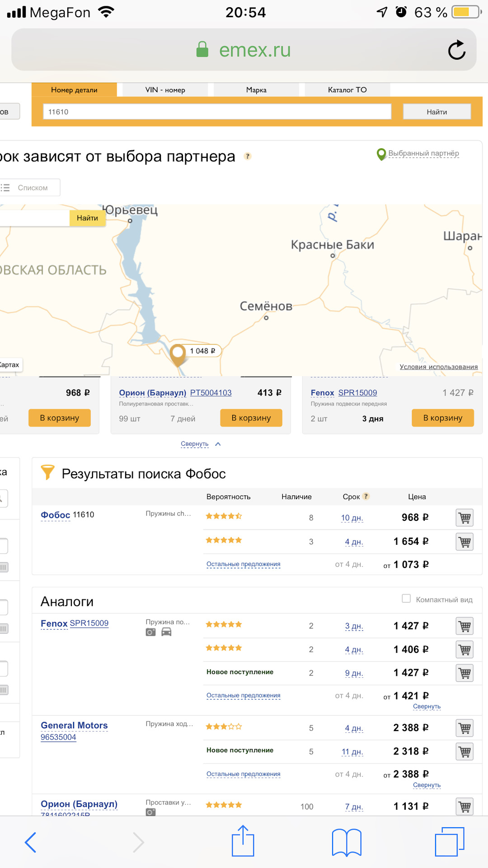The height and width of the screenshot is (868, 488).
Task: Collapse General Motors offers via Свернуть
Action: pos(426,785)
